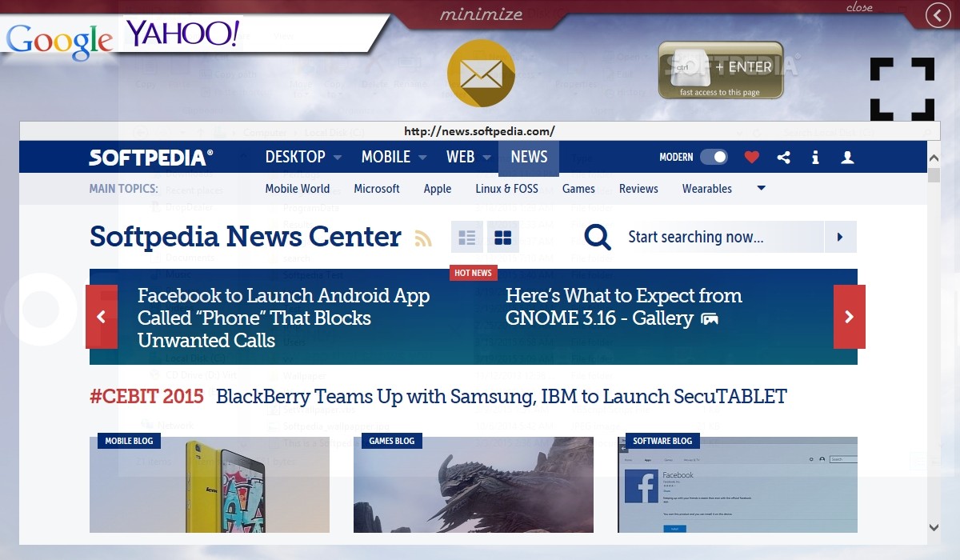Open the Reviews topic
Screen dimensions: 960x560
638,189
